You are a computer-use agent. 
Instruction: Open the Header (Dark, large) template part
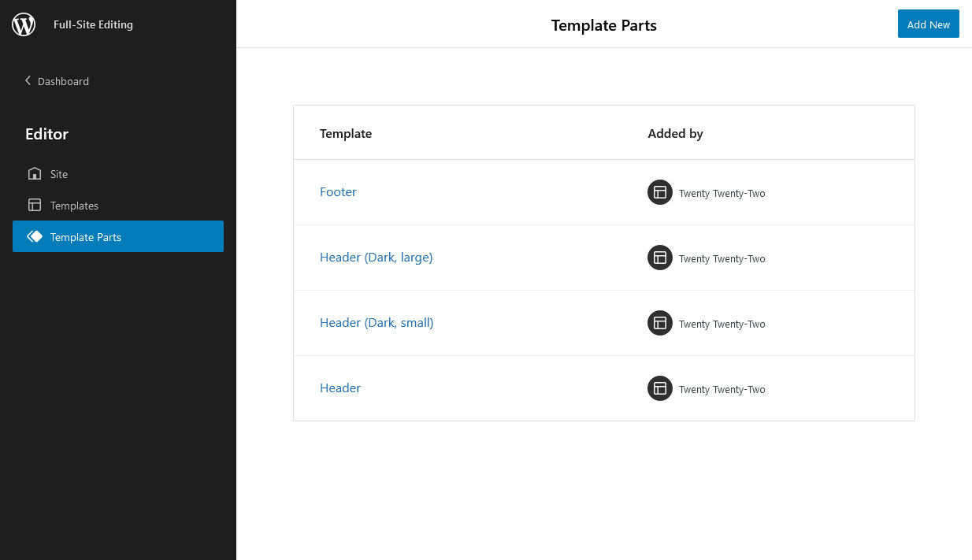coord(376,257)
